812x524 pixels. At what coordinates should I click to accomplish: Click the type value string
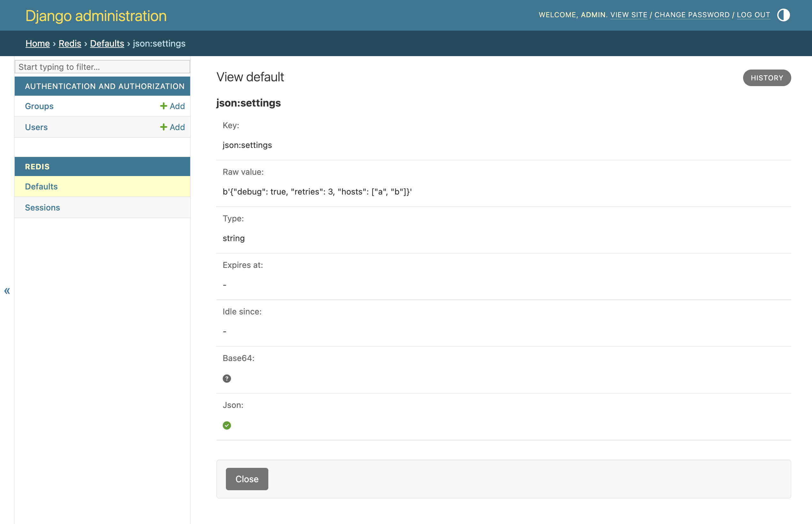tap(234, 238)
